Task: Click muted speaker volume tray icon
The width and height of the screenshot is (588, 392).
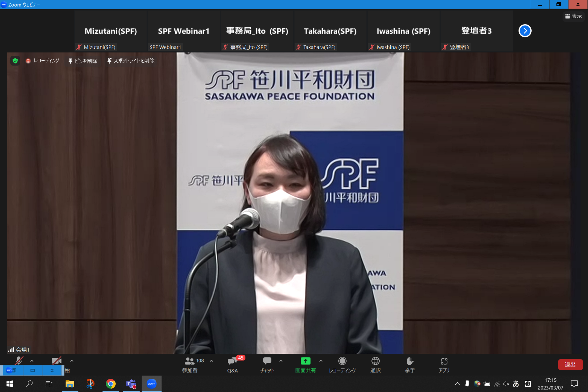Action: coord(506,384)
